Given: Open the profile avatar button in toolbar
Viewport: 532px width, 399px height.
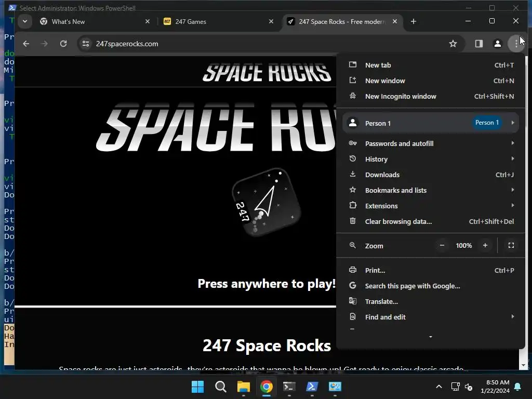Looking at the screenshot, I should [x=497, y=44].
